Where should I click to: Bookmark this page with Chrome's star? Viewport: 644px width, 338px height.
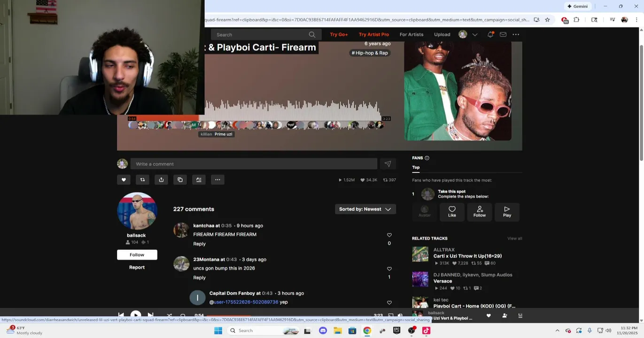point(547,20)
